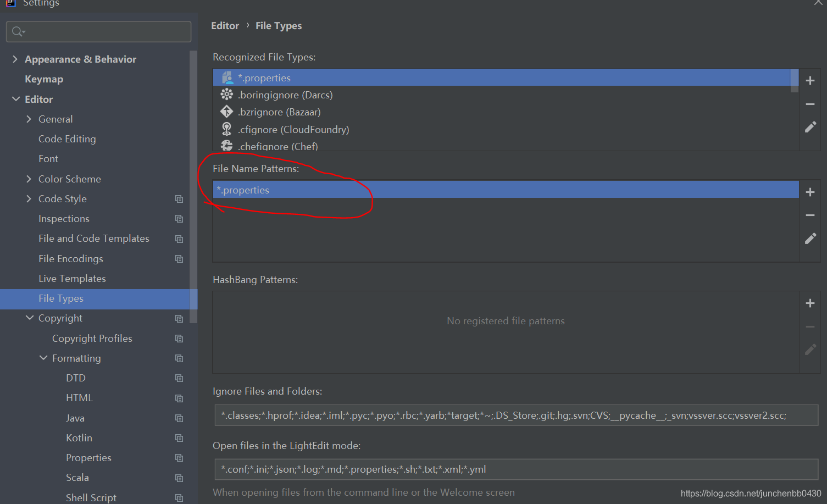The height and width of the screenshot is (504, 827).
Task: Click the .boringignore Darcs file type icon
Action: click(x=226, y=95)
